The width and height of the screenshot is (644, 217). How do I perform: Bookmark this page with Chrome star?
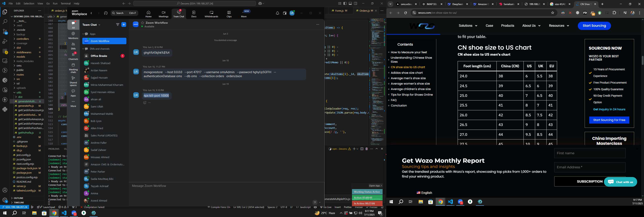click(x=552, y=13)
